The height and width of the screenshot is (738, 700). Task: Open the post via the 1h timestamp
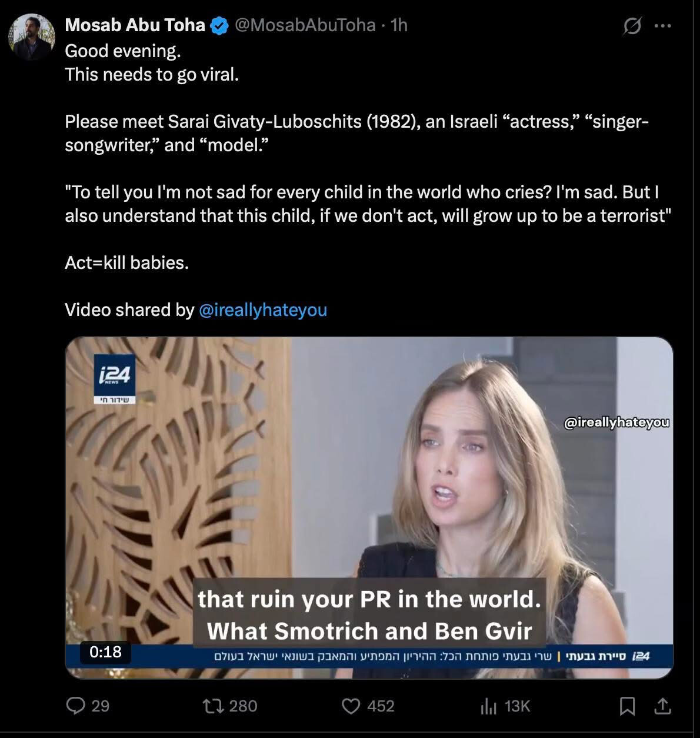point(399,25)
